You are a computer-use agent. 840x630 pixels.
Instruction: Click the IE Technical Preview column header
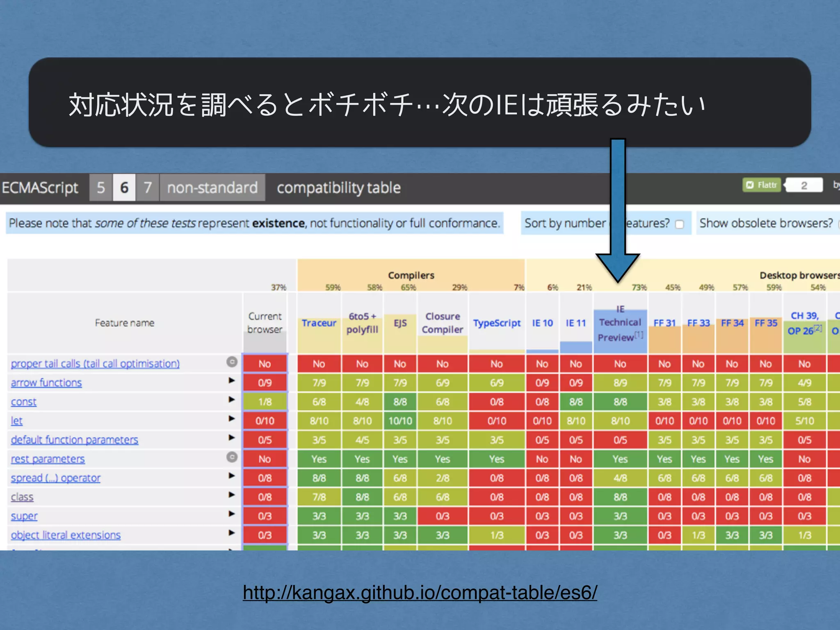point(620,323)
